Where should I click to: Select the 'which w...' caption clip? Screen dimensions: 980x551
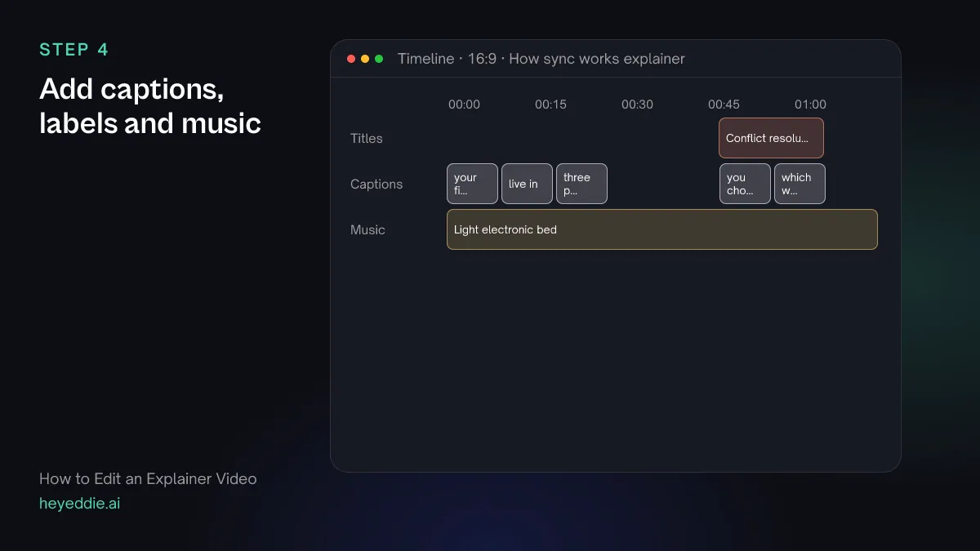(x=800, y=184)
